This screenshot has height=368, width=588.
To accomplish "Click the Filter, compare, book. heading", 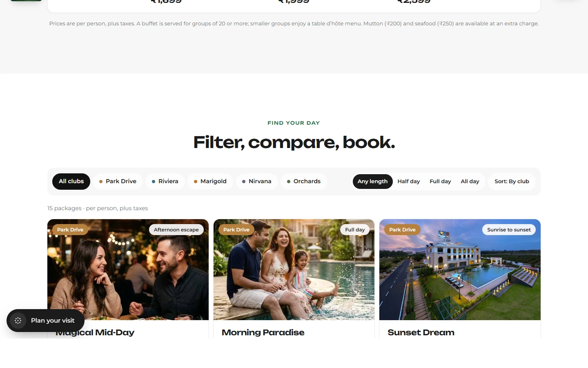I will 294,142.
